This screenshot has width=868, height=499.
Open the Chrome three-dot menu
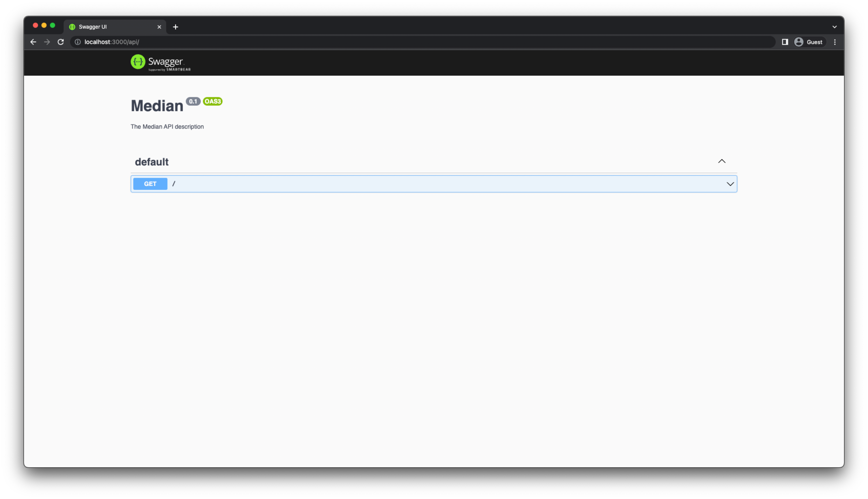(x=835, y=42)
